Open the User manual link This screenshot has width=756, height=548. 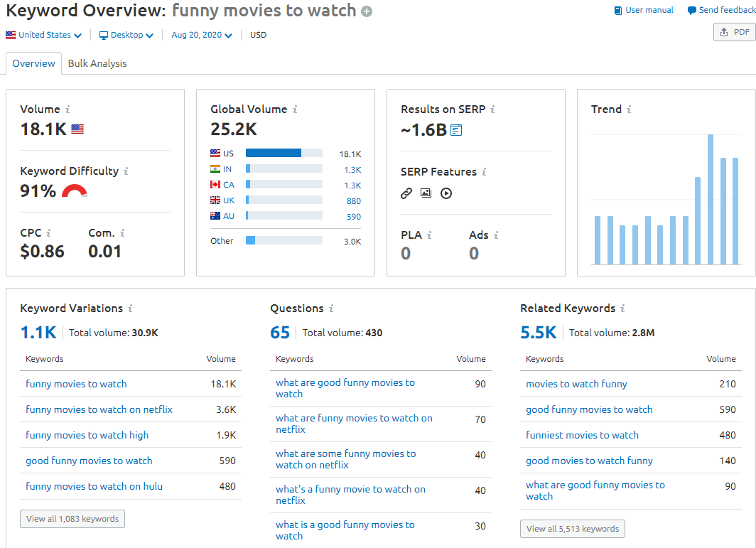644,10
